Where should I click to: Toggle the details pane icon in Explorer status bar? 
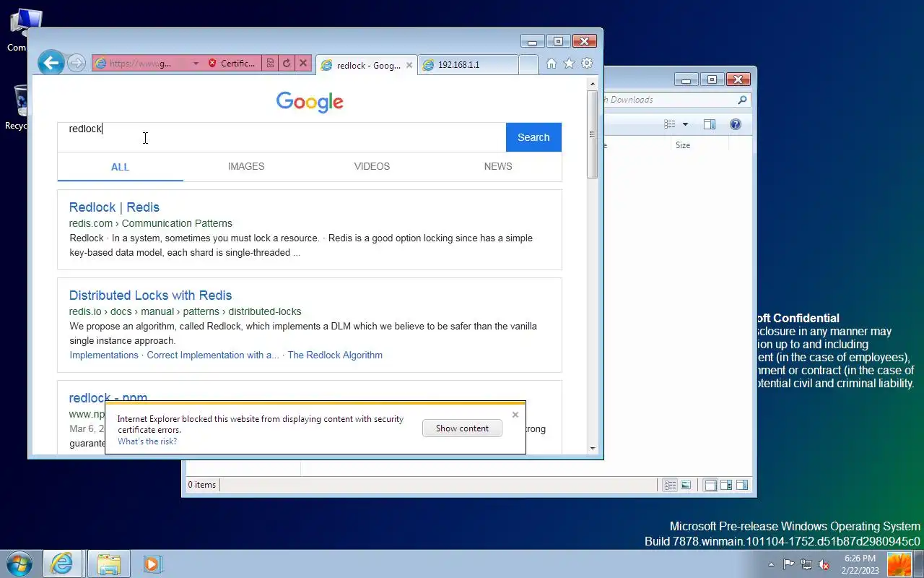point(726,486)
